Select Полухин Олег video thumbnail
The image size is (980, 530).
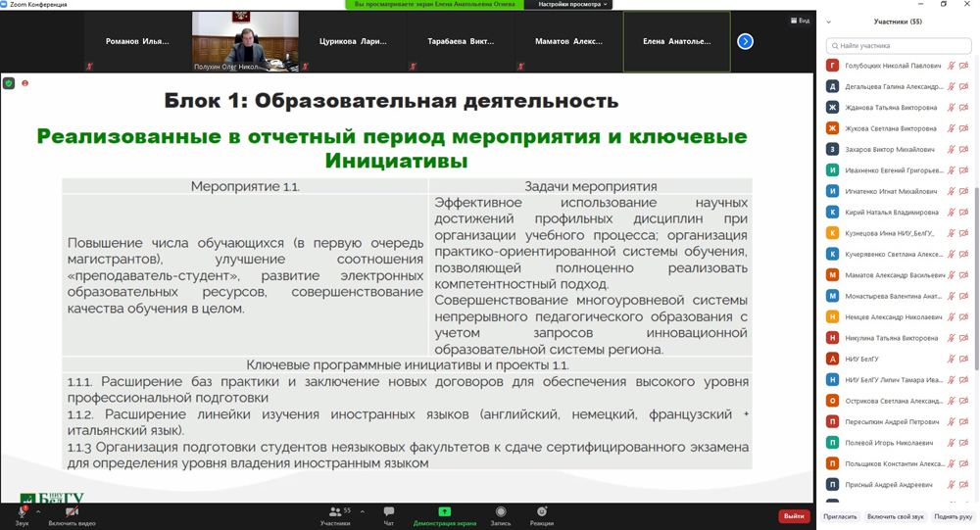click(245, 41)
